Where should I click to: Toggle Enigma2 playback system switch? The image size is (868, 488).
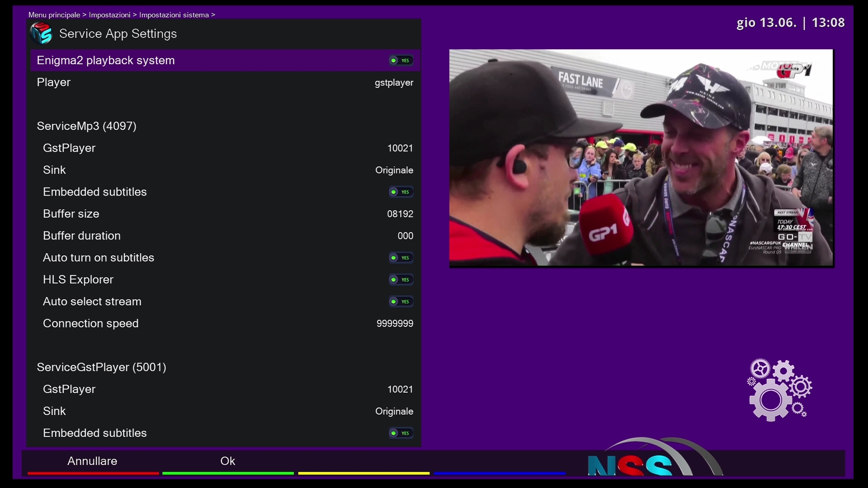point(401,61)
